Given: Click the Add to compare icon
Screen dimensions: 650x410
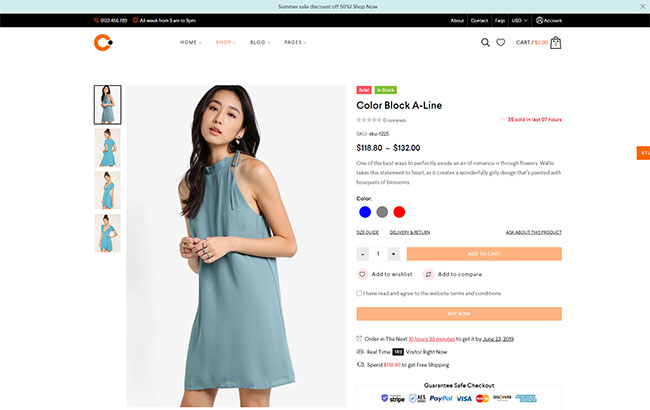Looking at the screenshot, I should point(428,274).
